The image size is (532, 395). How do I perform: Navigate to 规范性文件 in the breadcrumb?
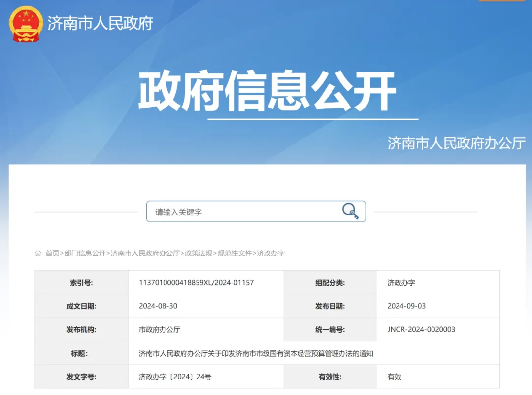(235, 253)
